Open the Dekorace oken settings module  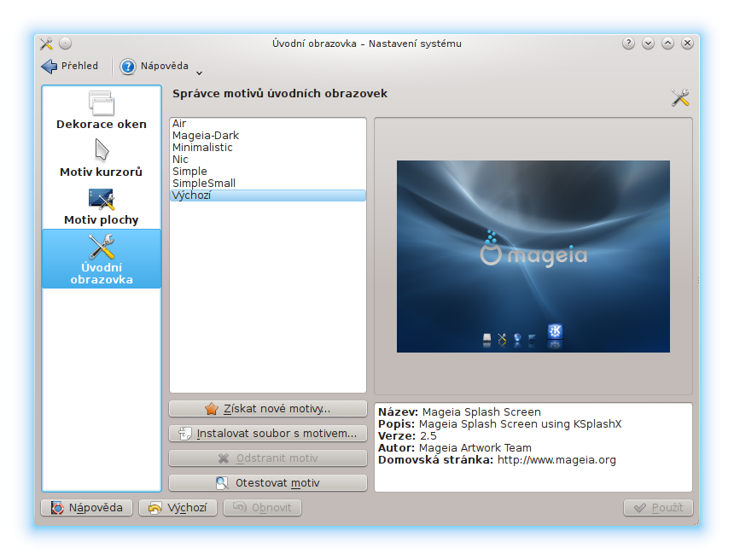tap(102, 112)
